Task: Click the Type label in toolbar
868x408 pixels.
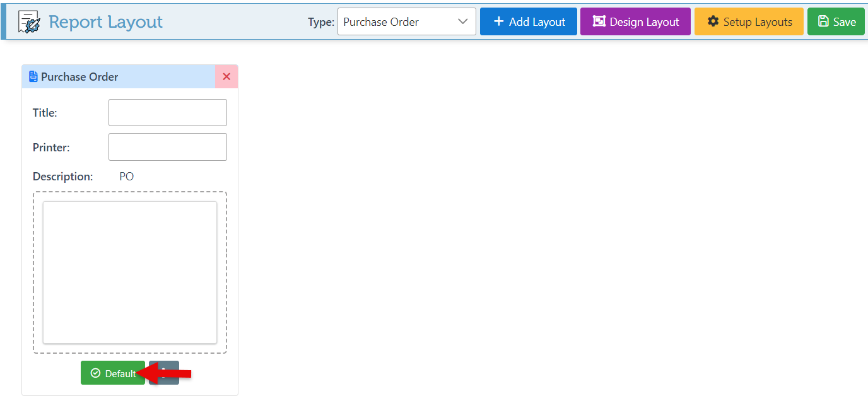Action: click(320, 22)
